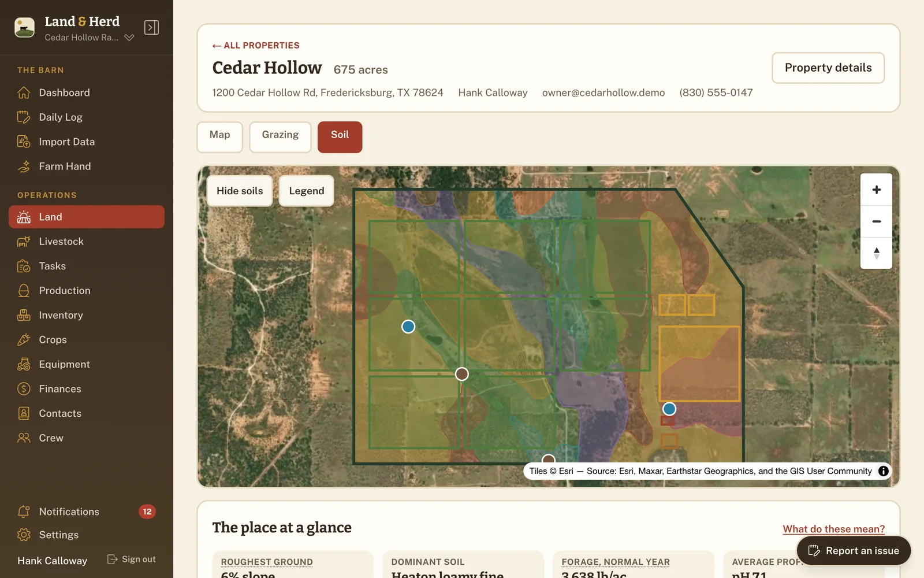The height and width of the screenshot is (578, 924).
Task: Click the phone number (830) 555-0147
Action: pos(716,92)
